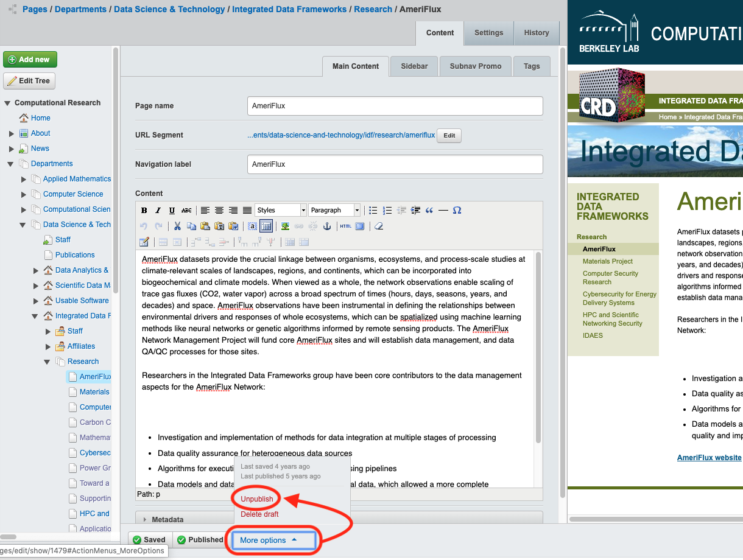Clear formatting with eraser icon
Screen dimensions: 743x560
(x=379, y=226)
